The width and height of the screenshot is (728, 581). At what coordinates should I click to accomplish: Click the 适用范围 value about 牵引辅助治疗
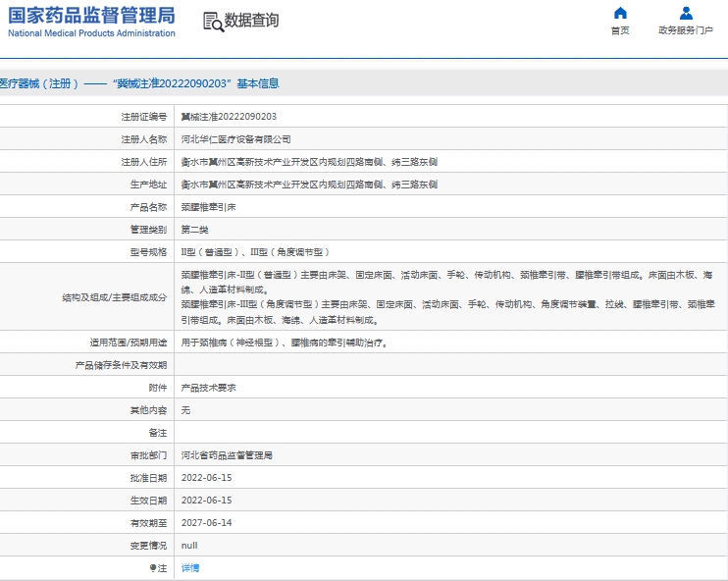tap(285, 343)
